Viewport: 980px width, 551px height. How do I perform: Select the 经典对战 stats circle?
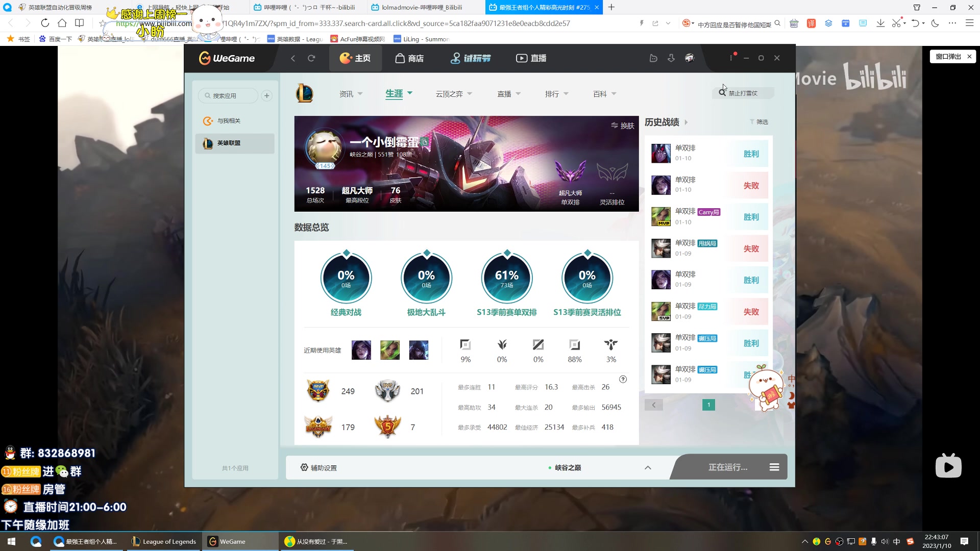(x=346, y=278)
